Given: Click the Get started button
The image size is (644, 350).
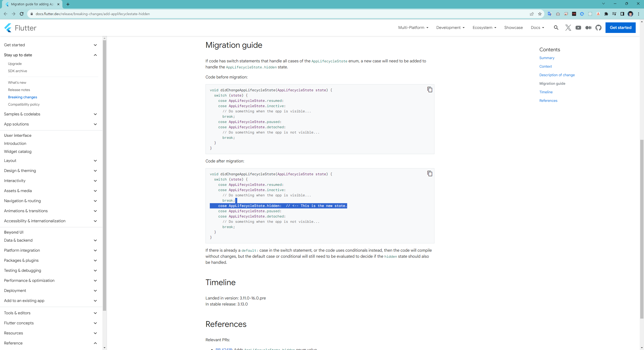Looking at the screenshot, I should [620, 28].
